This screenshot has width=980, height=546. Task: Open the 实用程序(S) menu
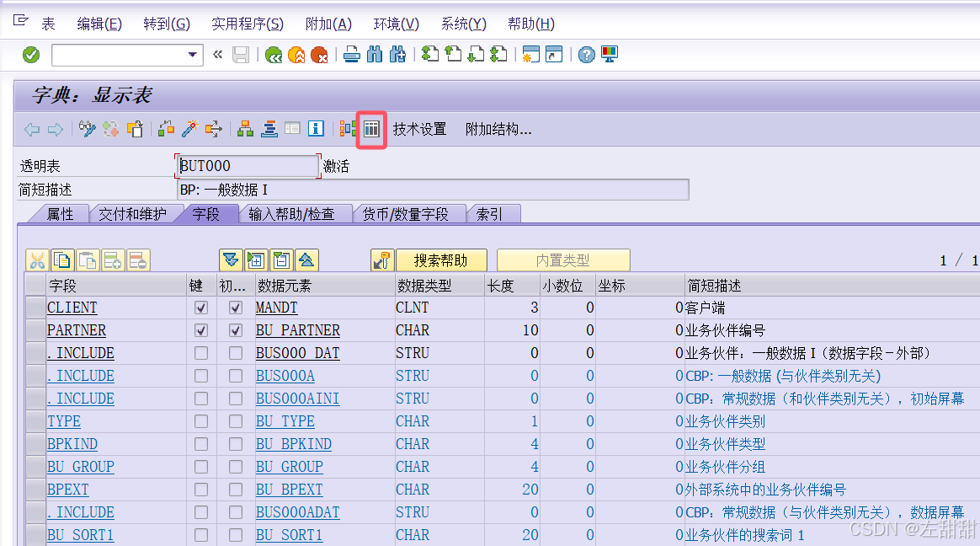pos(248,24)
